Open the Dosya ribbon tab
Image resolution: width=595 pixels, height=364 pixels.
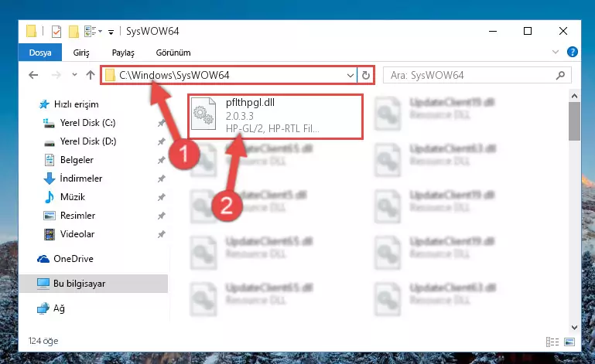(40, 53)
